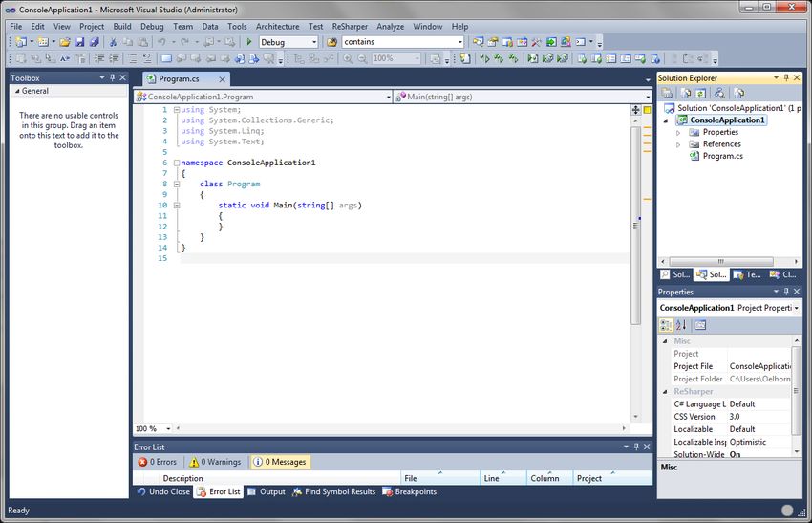Toggle the 0 Errors filter

click(158, 462)
